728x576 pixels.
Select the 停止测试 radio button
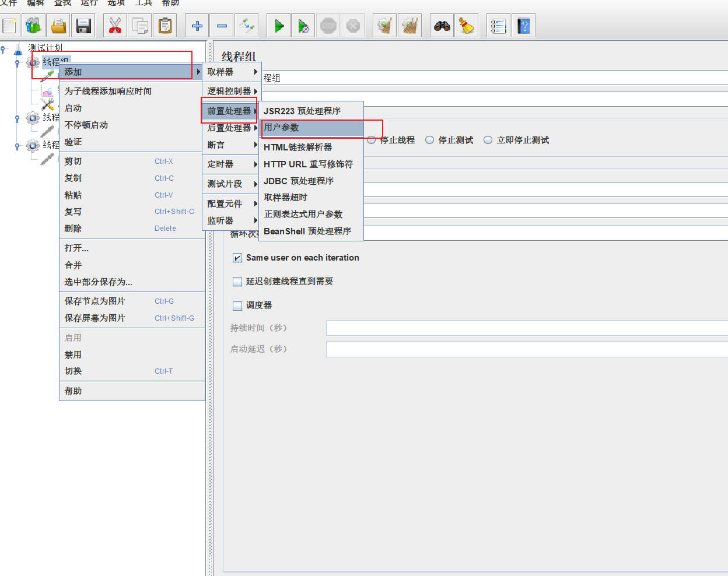[429, 140]
